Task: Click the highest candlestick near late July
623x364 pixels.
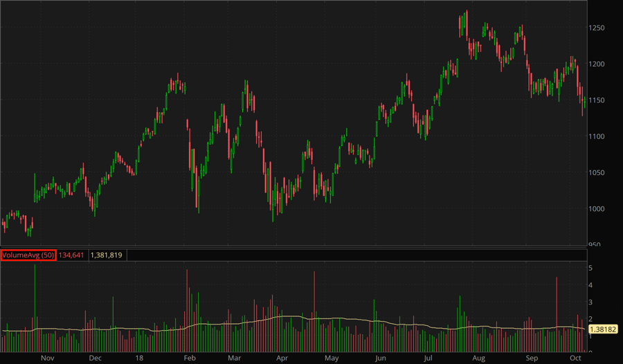Action: click(x=467, y=22)
